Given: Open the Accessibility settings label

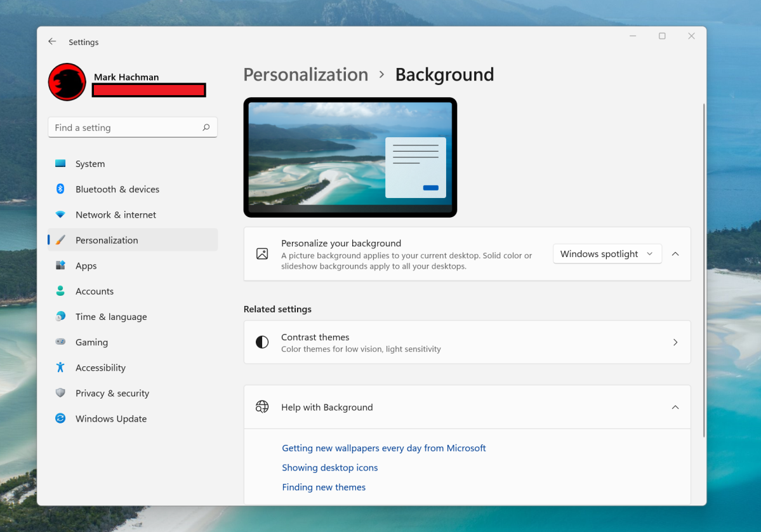Looking at the screenshot, I should coord(100,368).
